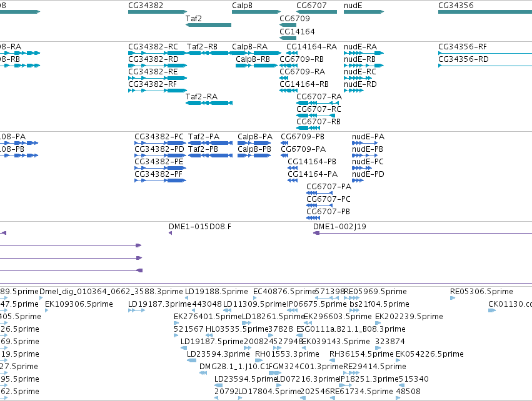Image resolution: width=532 pixels, height=401 pixels.
Task: Open protein CG6709-PB
Action: tap(303, 137)
